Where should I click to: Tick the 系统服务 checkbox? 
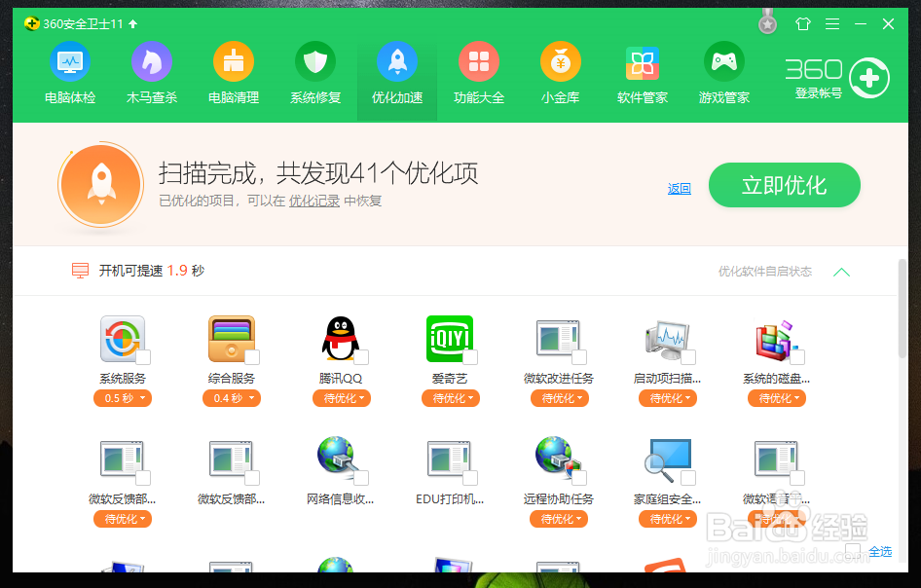143,357
